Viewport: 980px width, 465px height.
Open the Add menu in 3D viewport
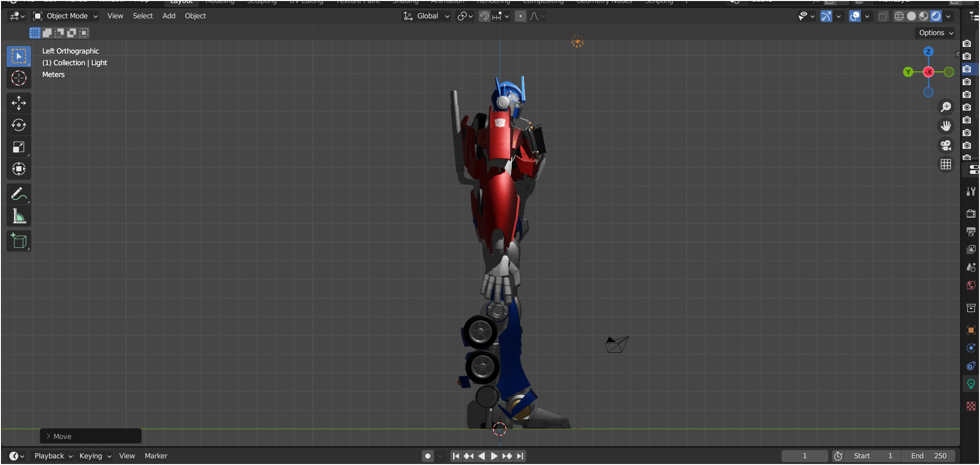click(169, 16)
